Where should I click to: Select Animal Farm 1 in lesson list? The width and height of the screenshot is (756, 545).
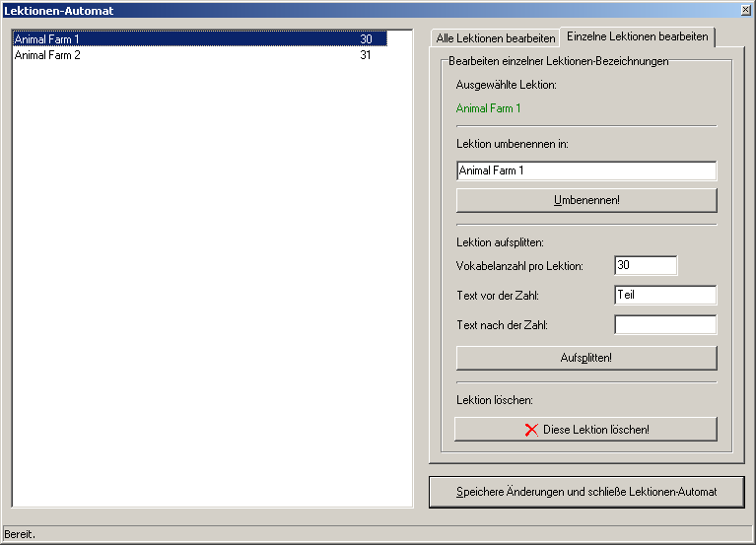click(x=47, y=39)
